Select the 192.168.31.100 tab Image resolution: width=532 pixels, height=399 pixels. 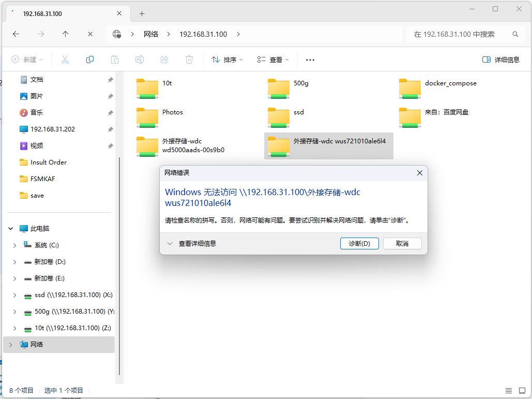[68, 13]
